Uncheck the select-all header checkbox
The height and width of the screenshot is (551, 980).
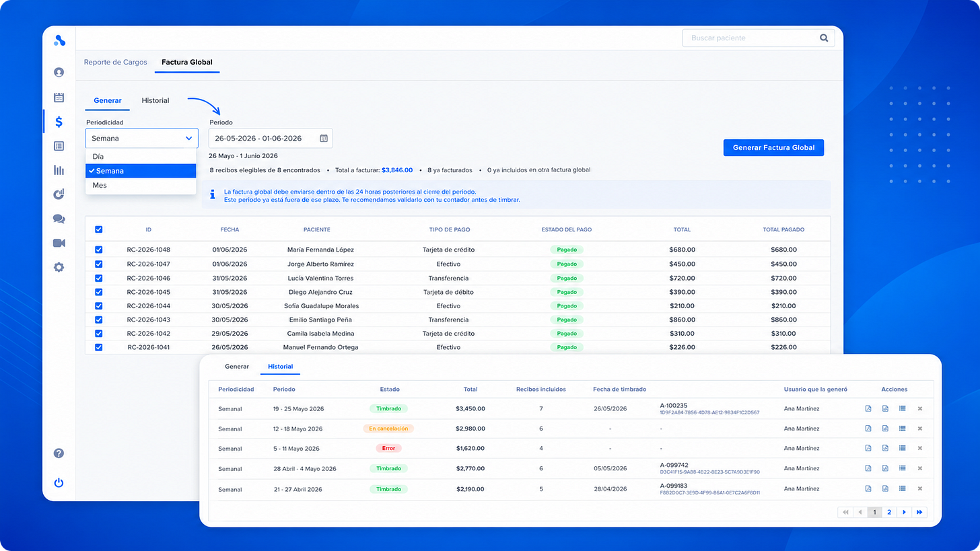(x=99, y=229)
